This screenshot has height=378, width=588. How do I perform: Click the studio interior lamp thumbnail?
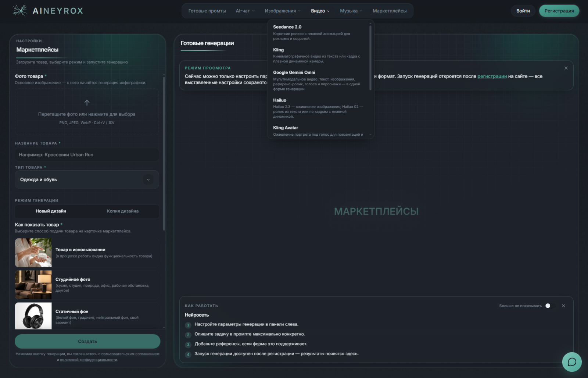(x=33, y=285)
